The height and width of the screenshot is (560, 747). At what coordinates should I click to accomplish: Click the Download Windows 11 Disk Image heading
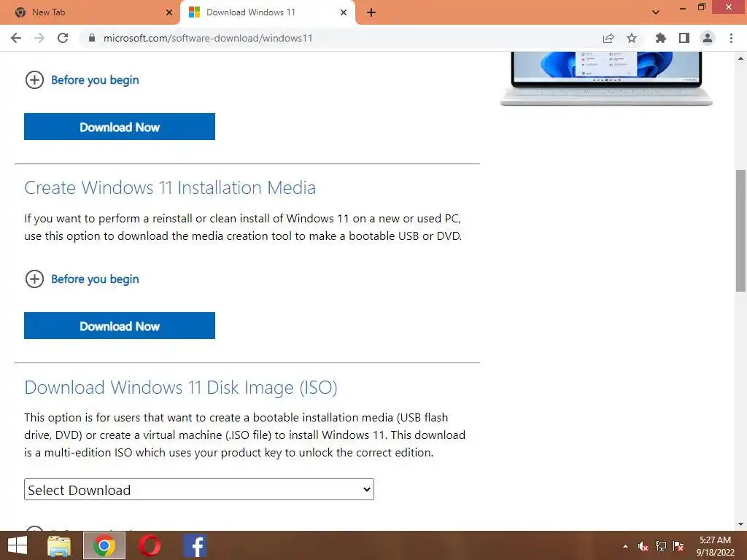(x=181, y=388)
